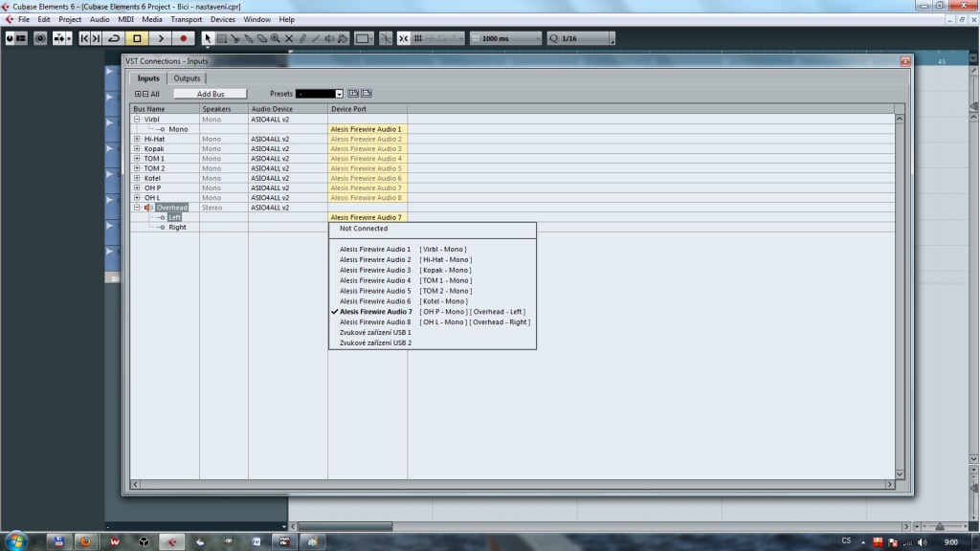
Task: Click the Delete preset icon next to Presets
Action: [x=366, y=94]
